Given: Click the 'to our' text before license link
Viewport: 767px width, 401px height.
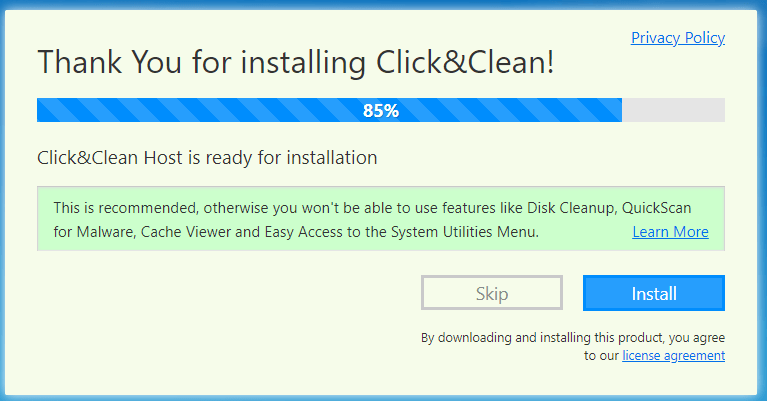Looking at the screenshot, I should (x=602, y=355).
